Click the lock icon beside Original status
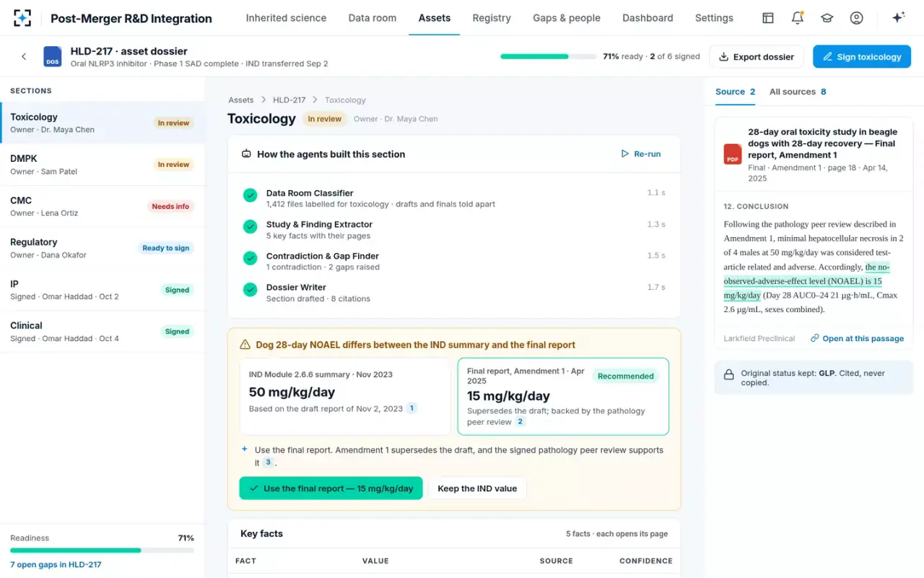This screenshot has width=924, height=578. tap(729, 374)
